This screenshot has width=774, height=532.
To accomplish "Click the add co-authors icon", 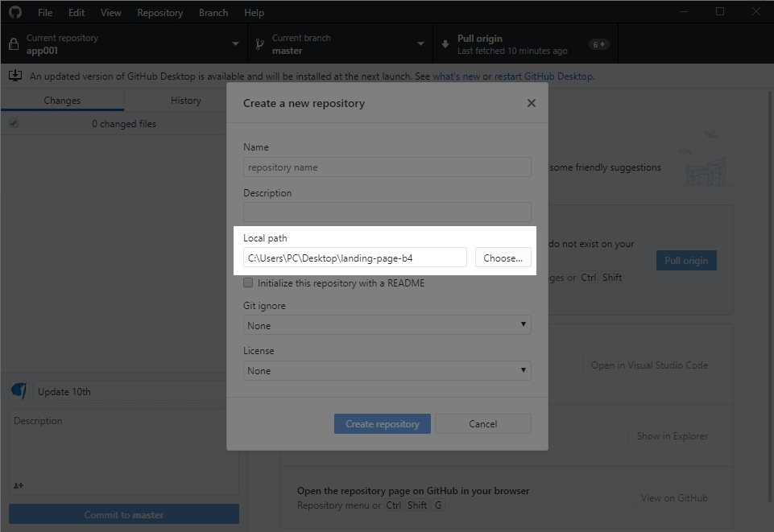I will (x=19, y=485).
